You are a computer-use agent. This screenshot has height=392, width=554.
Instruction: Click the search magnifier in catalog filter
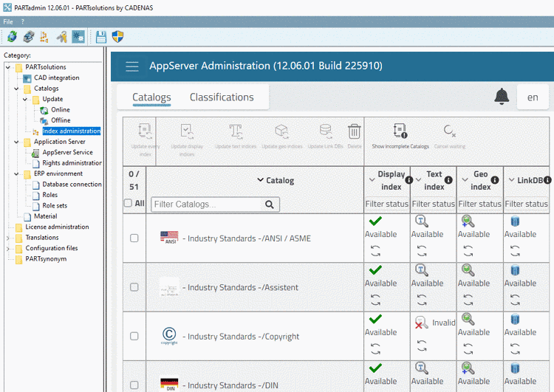coord(270,204)
